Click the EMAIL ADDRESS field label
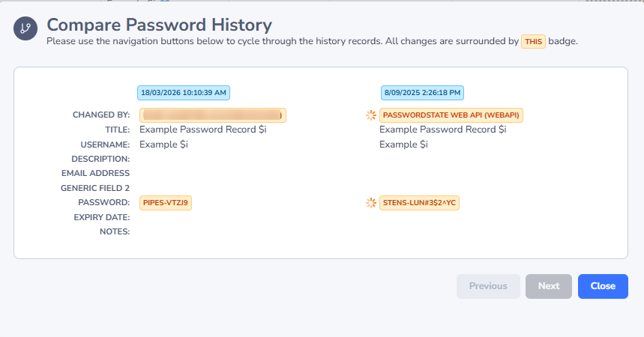644x337 pixels. 97,174
